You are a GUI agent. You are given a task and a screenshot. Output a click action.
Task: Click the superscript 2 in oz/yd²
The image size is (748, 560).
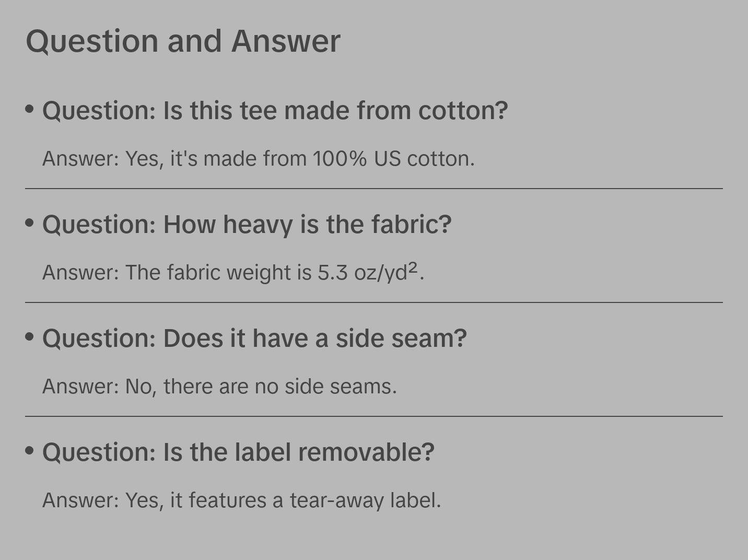click(x=413, y=267)
